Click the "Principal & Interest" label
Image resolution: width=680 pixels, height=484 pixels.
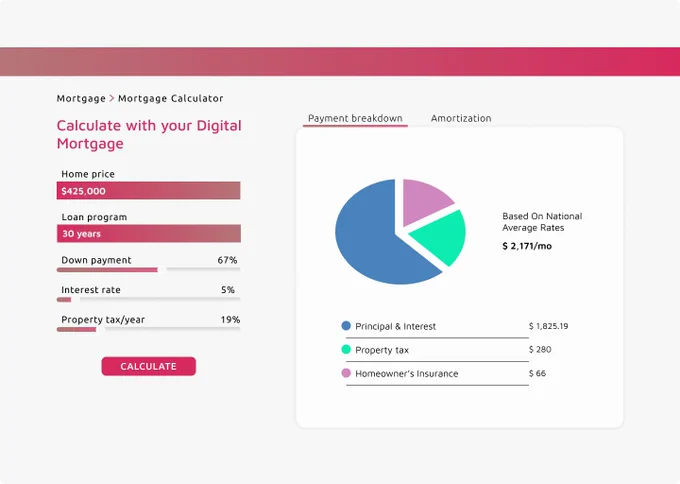pyautogui.click(x=396, y=327)
